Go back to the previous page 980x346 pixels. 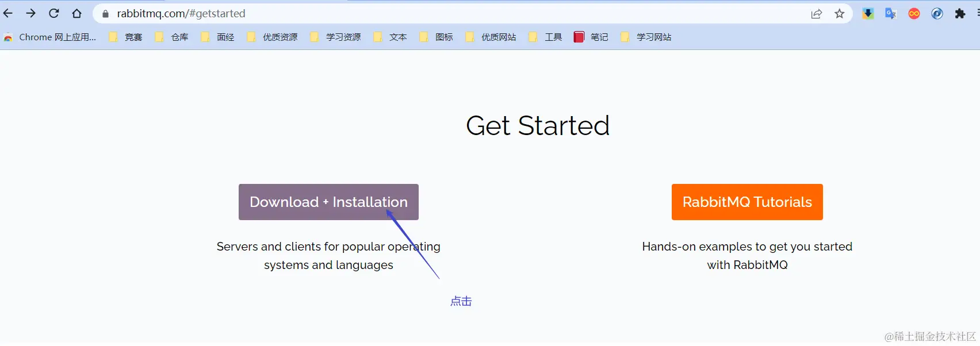pyautogui.click(x=7, y=13)
